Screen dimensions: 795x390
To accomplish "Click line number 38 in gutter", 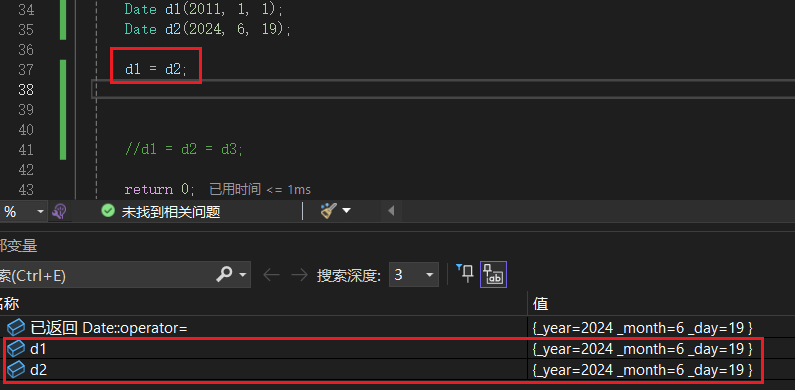I will tap(26, 90).
